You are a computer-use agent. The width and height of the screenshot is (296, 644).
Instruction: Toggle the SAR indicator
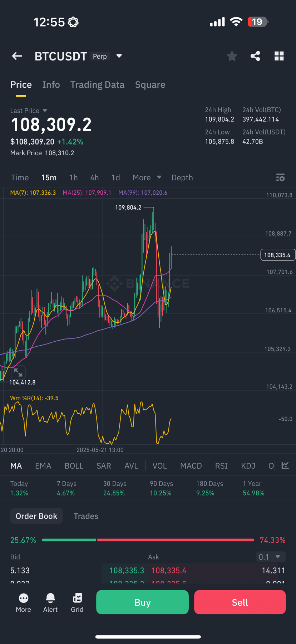(104, 466)
